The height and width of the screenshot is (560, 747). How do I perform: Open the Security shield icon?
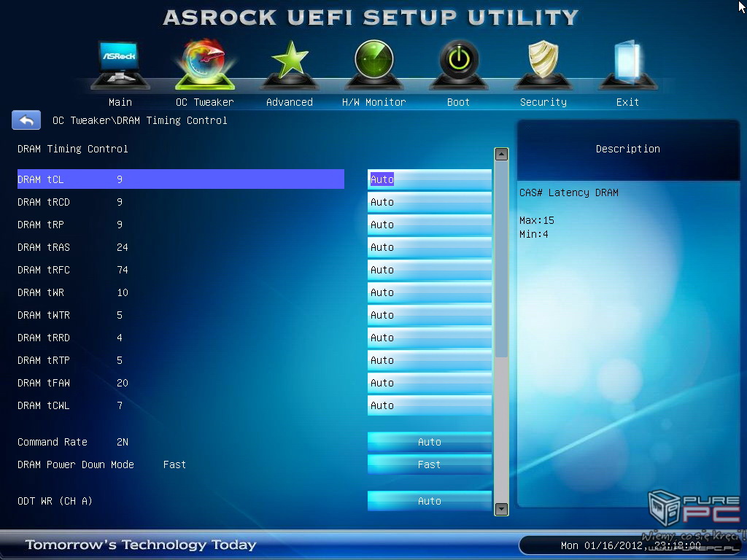click(x=543, y=64)
